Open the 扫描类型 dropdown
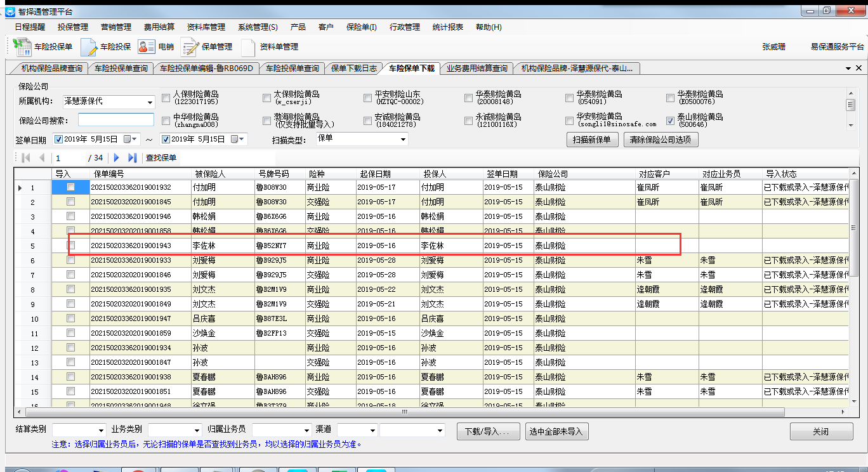This screenshot has height=472, width=868. [x=404, y=139]
